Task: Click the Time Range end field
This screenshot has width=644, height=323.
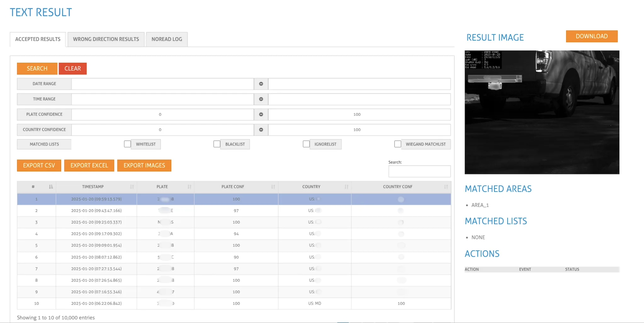Action: click(359, 99)
